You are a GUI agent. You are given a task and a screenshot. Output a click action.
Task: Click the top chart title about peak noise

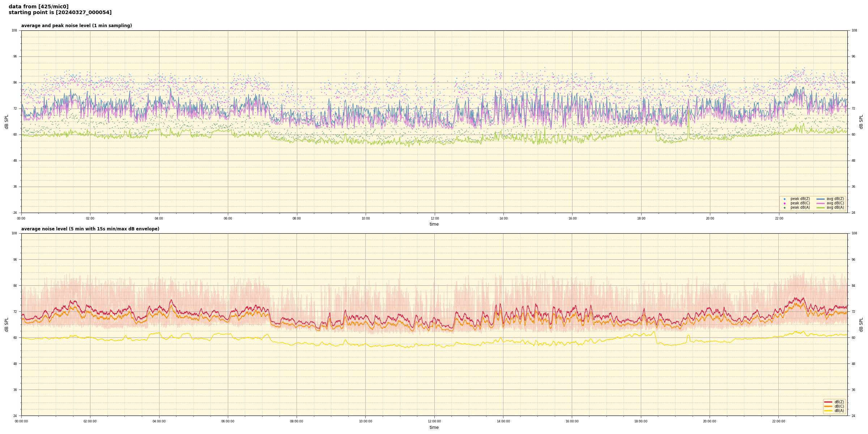pyautogui.click(x=76, y=26)
